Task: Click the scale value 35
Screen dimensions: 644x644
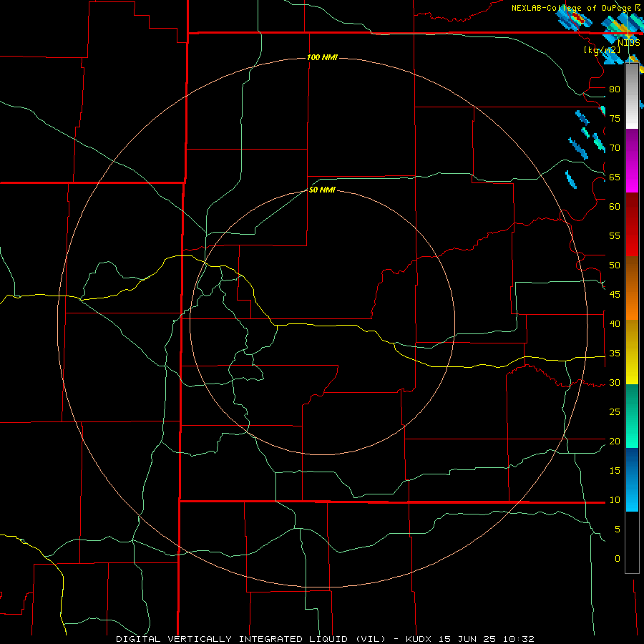Action: click(615, 353)
